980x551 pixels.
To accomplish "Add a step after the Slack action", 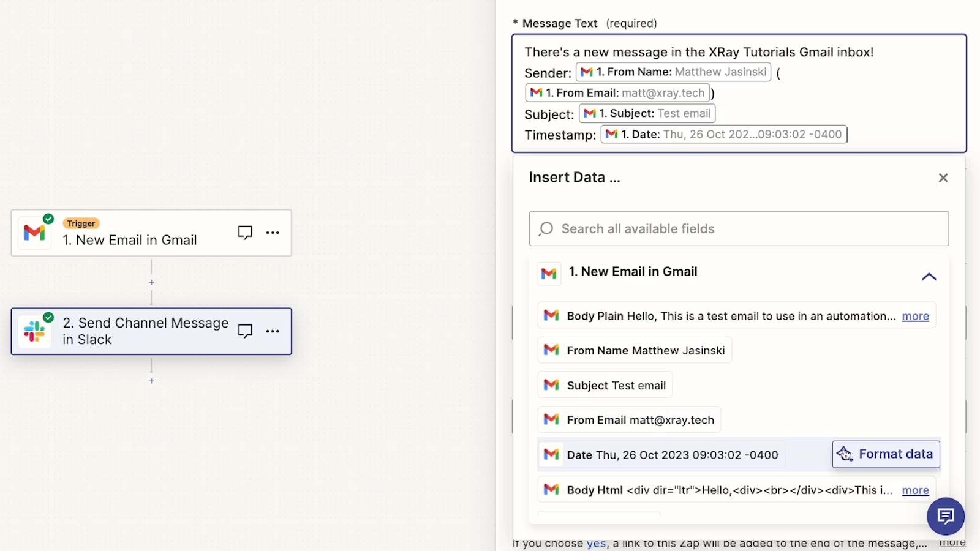I will click(x=151, y=381).
